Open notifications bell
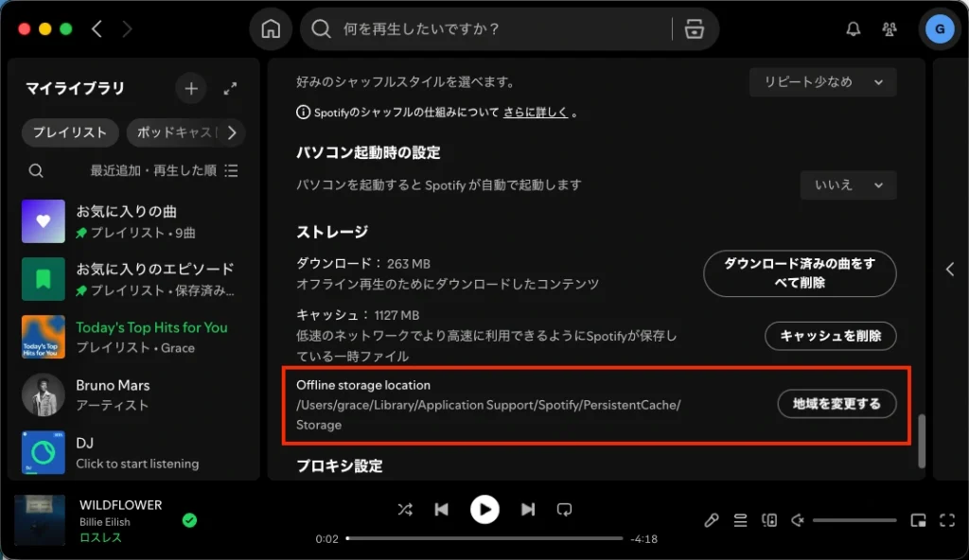The width and height of the screenshot is (969, 560). 853,29
